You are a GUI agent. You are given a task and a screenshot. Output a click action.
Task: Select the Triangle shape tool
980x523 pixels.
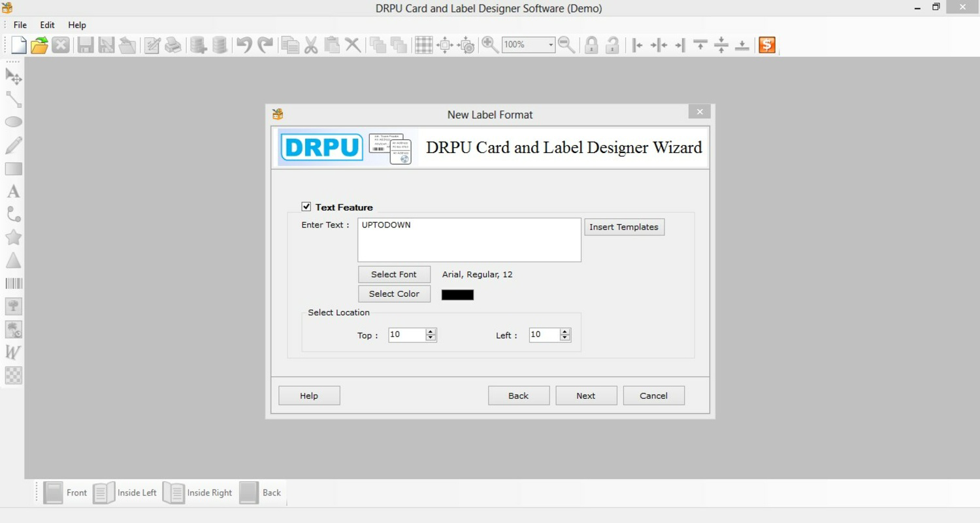14,260
